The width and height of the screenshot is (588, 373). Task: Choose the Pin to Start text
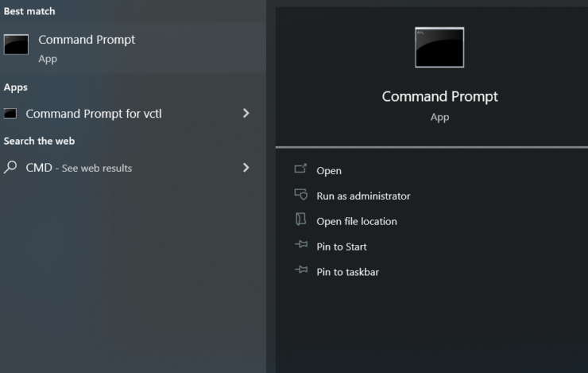click(342, 247)
